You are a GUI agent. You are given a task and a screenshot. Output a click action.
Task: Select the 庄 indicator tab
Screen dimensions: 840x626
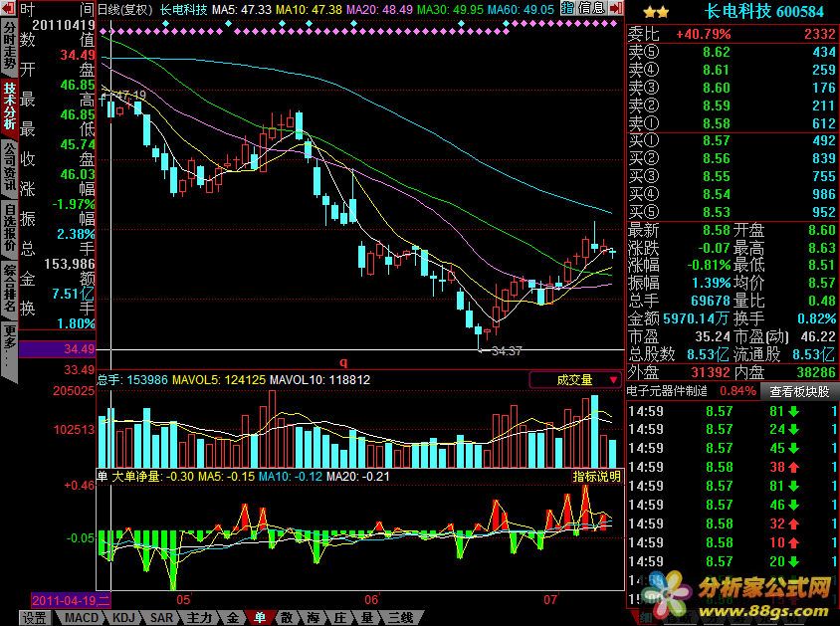coord(340,618)
